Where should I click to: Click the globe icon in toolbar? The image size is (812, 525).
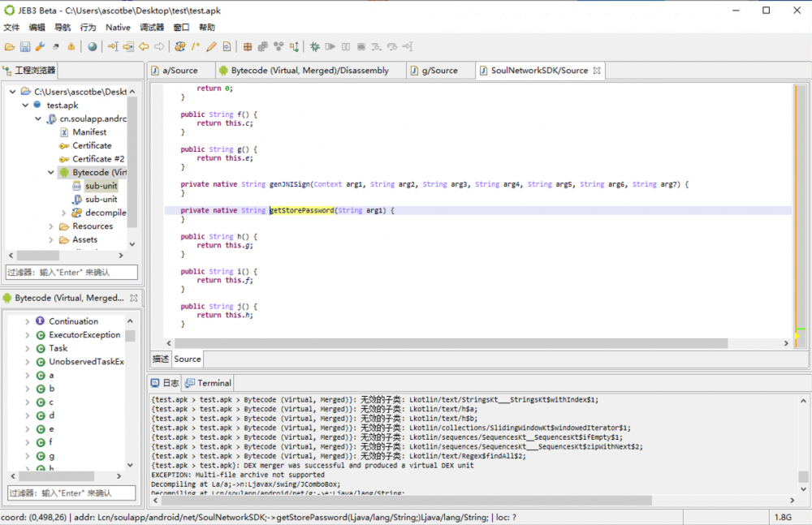[x=93, y=47]
